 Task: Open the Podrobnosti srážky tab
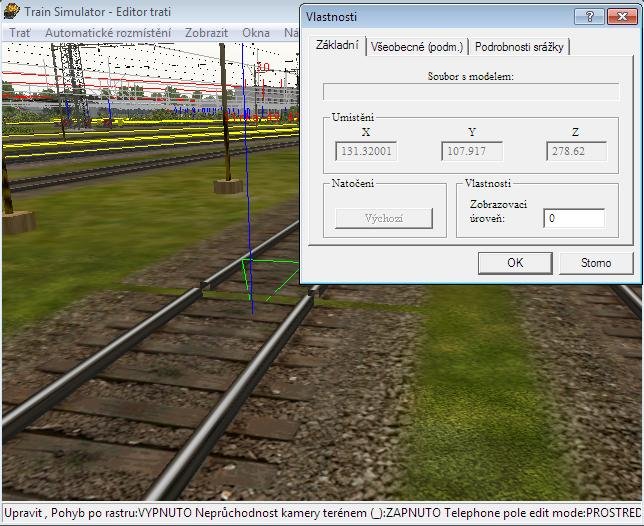click(x=519, y=47)
